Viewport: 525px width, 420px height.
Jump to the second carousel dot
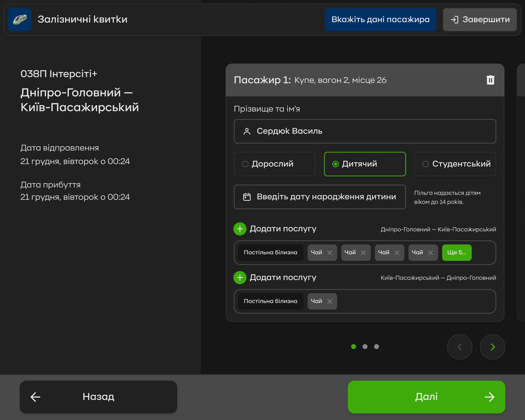coord(365,347)
